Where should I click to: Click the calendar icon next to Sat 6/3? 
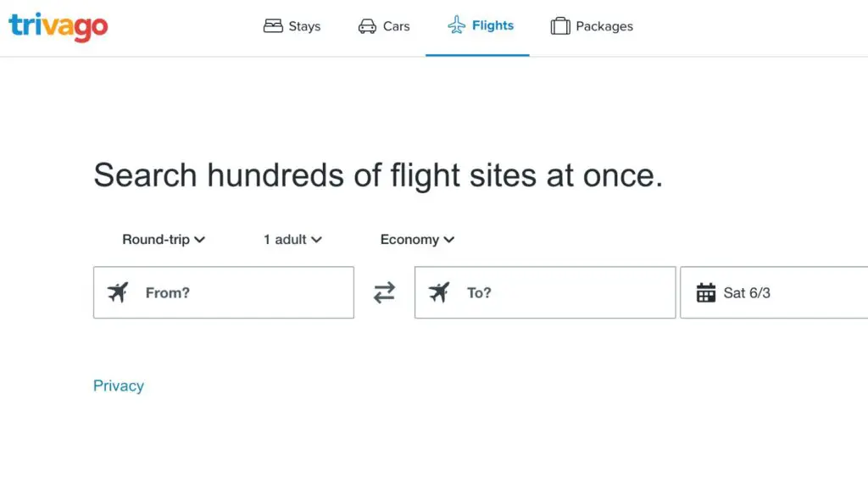706,292
